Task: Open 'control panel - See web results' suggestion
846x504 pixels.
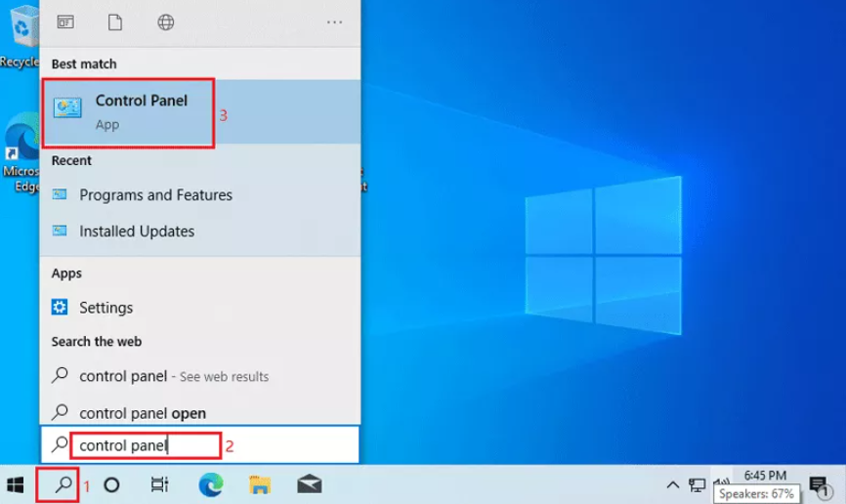Action: pyautogui.click(x=200, y=376)
